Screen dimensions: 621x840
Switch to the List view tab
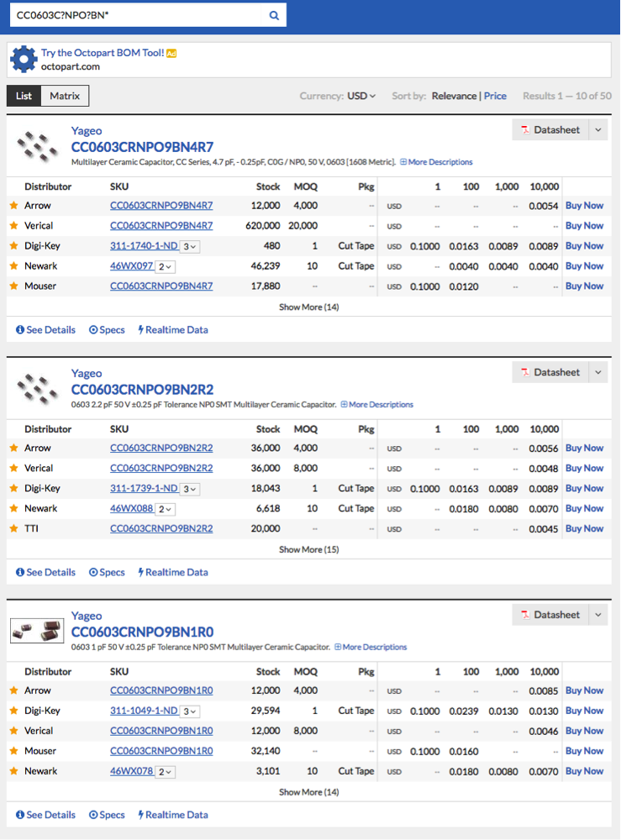(x=24, y=96)
